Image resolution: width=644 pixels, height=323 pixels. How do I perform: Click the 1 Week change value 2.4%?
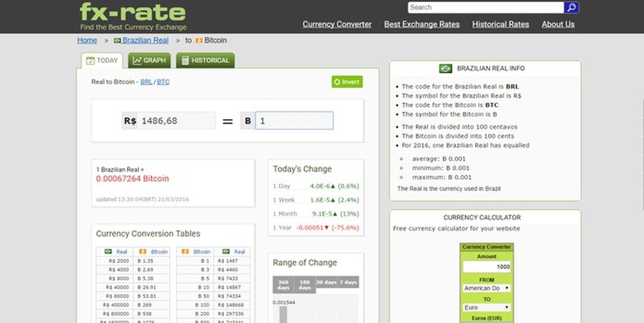tap(334, 200)
